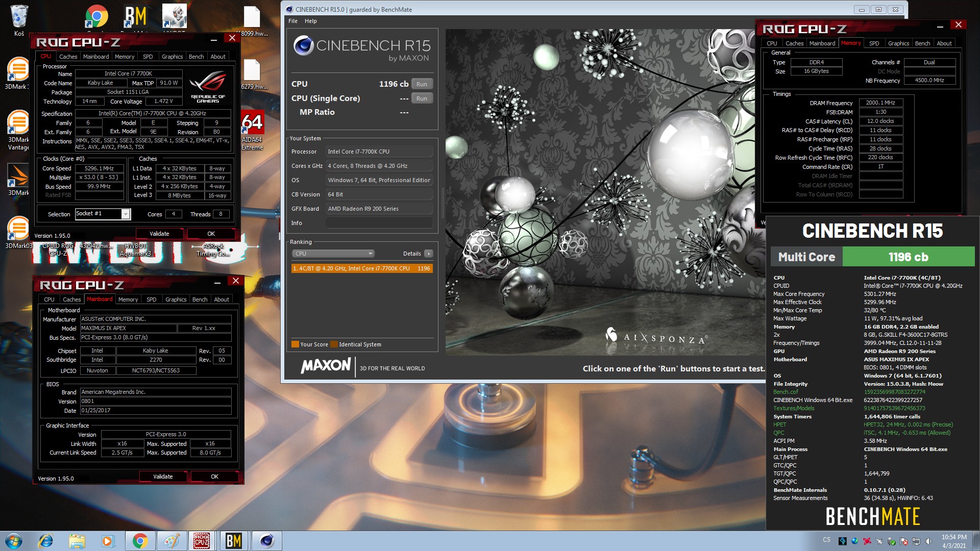
Task: Open the taskbar clock showing 10:54 PM
Action: (953, 541)
